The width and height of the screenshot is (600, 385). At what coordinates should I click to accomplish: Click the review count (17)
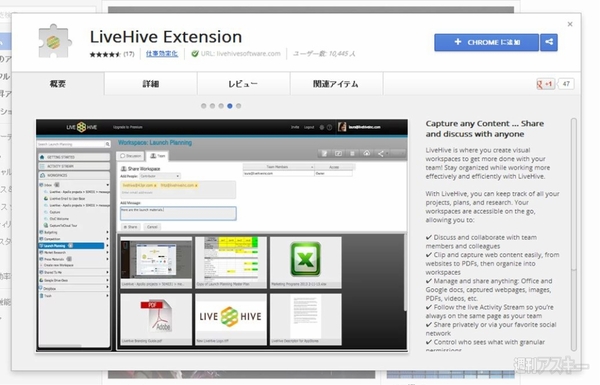129,54
